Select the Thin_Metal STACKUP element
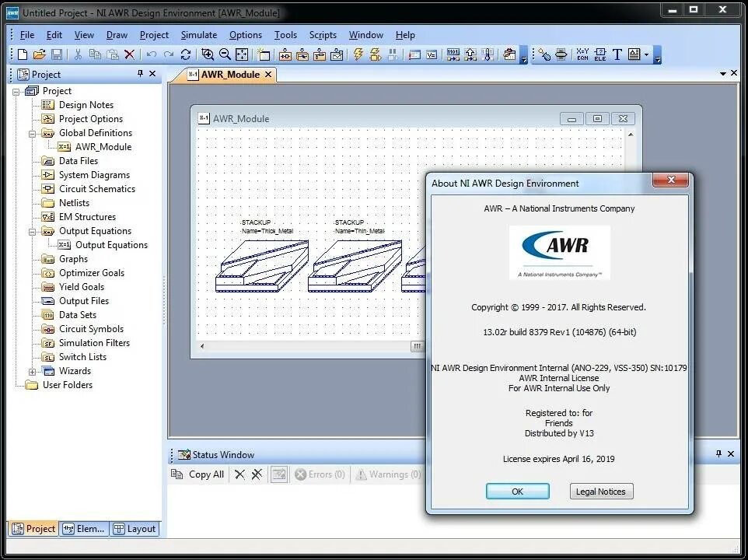 [355, 265]
